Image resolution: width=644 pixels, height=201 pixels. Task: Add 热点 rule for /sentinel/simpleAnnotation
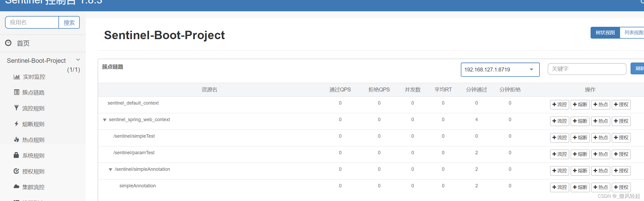click(x=601, y=171)
